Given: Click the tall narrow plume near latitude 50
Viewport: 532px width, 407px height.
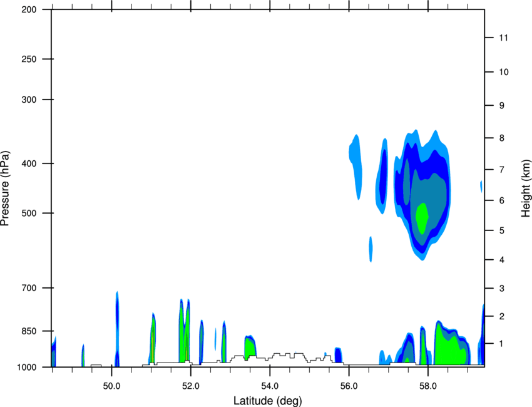Looking at the screenshot, I should click(x=117, y=329).
